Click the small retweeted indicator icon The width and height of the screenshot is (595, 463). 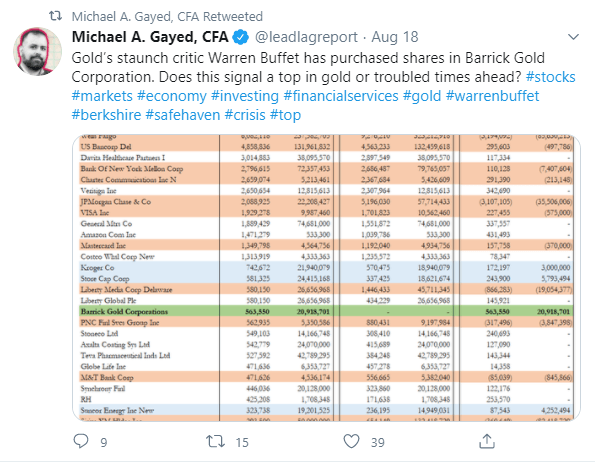(x=55, y=16)
